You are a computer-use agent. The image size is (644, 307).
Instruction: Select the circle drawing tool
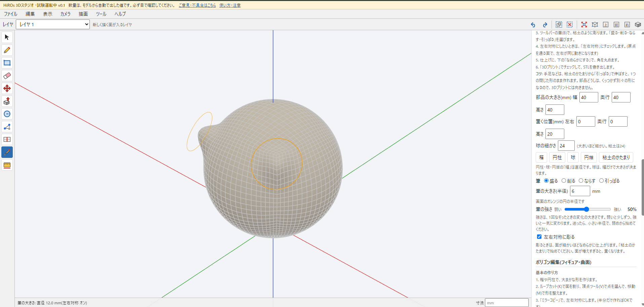click(x=7, y=114)
